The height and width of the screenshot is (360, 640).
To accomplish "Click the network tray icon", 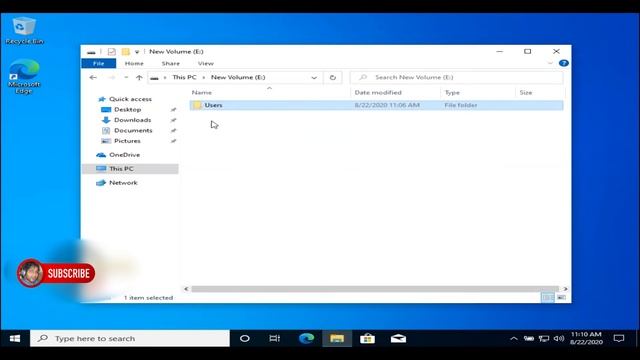I will tap(544, 339).
